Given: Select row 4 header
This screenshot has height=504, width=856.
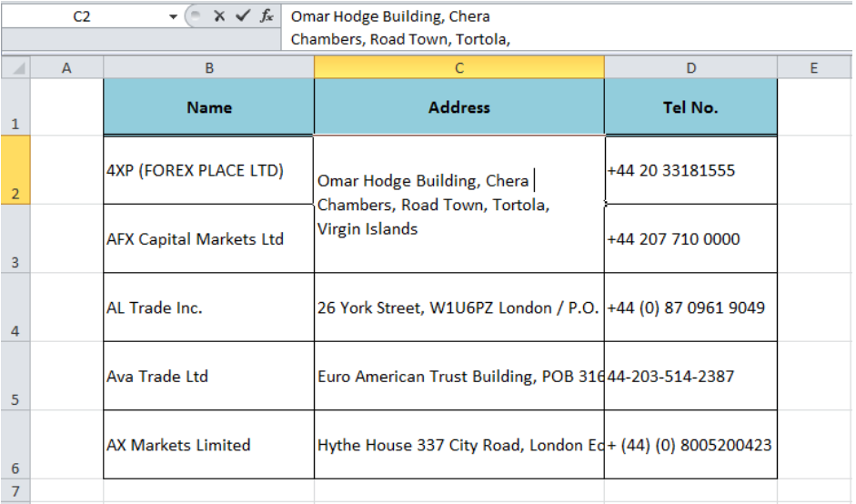Looking at the screenshot, I should point(15,307).
